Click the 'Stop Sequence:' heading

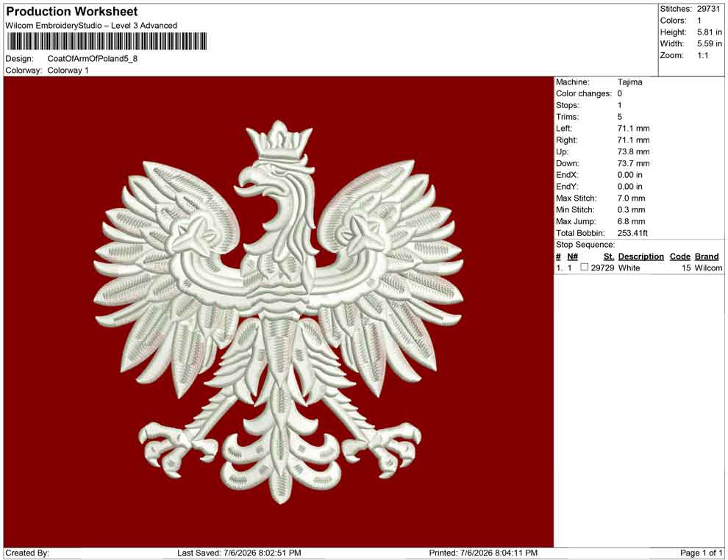tap(585, 245)
